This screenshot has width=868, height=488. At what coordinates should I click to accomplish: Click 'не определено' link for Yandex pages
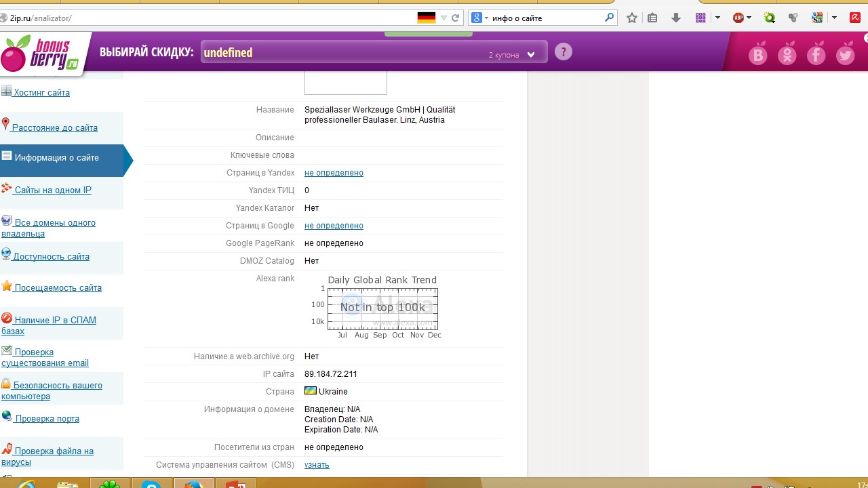pyautogui.click(x=334, y=173)
